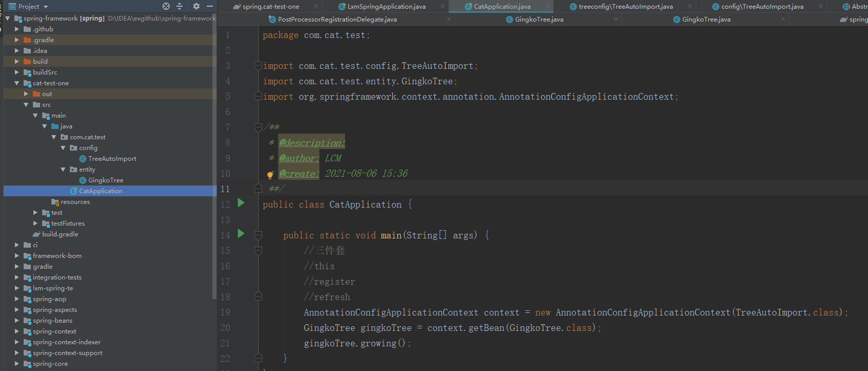This screenshot has height=371, width=868.
Task: Click the @author tag in Javadoc
Action: click(x=298, y=158)
